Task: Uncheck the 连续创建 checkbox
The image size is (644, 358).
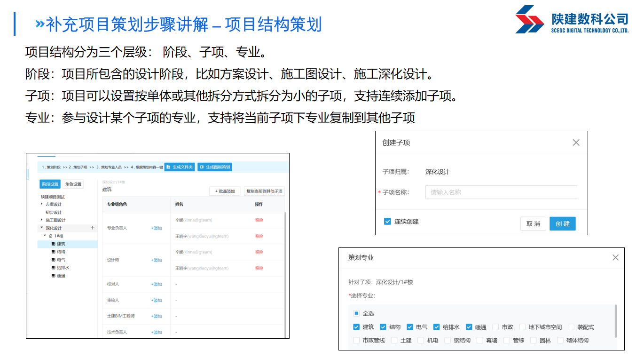Action: coord(387,222)
